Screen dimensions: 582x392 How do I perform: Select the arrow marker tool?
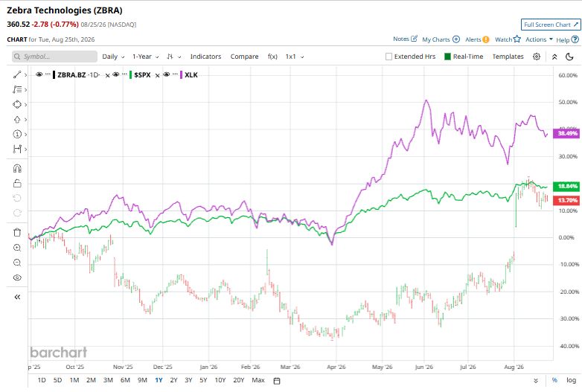[17, 120]
